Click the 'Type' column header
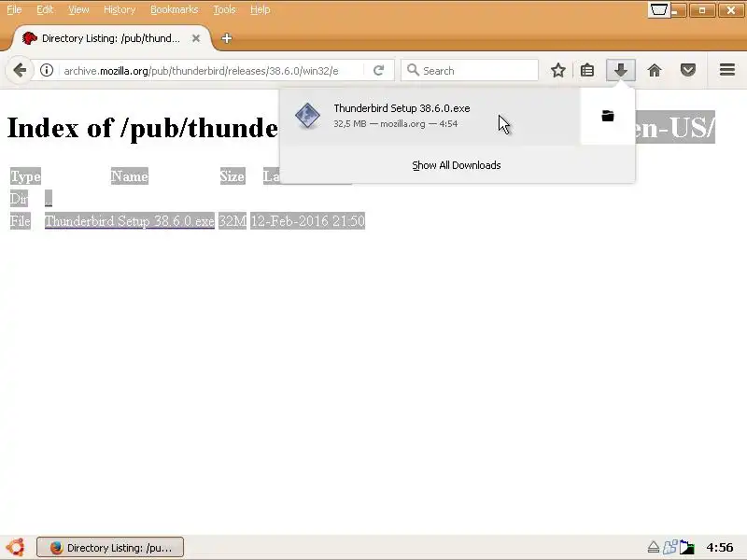Viewport: 747px width, 560px height. pyautogui.click(x=26, y=176)
